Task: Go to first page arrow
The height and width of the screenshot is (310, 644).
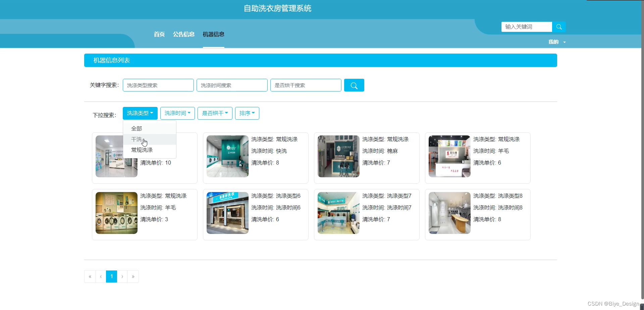Action: tap(90, 276)
